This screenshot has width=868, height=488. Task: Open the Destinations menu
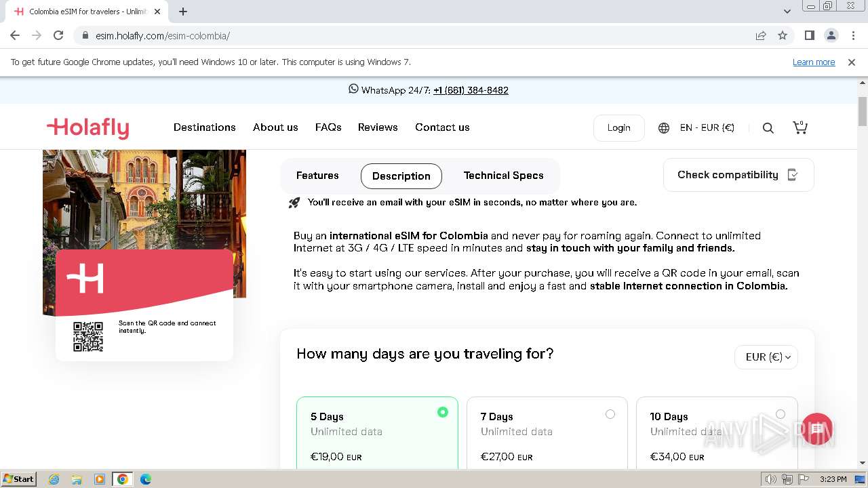pyautogui.click(x=205, y=127)
